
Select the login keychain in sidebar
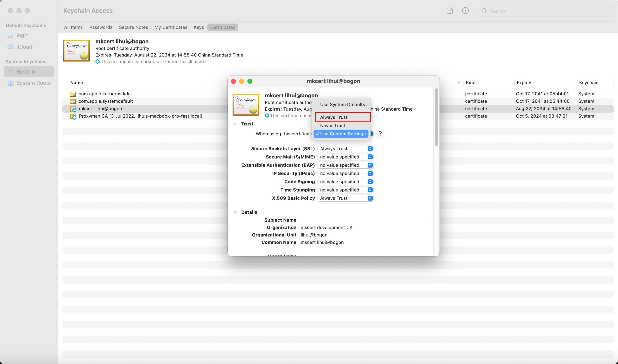(x=29, y=35)
